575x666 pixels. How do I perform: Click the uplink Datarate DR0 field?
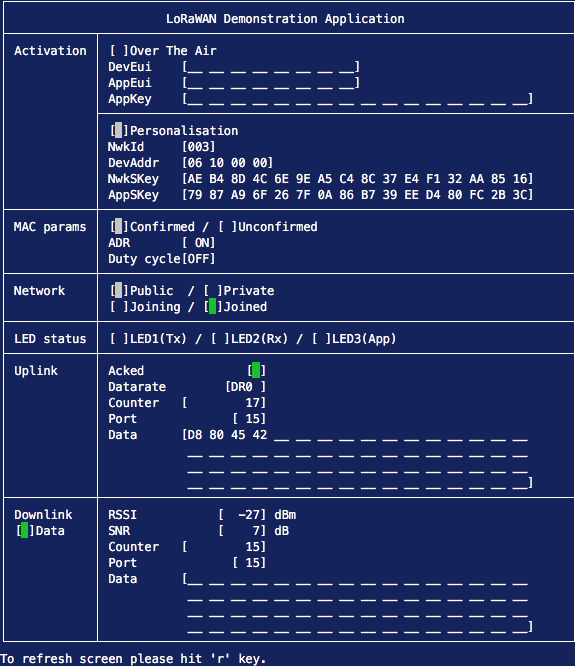click(246, 387)
